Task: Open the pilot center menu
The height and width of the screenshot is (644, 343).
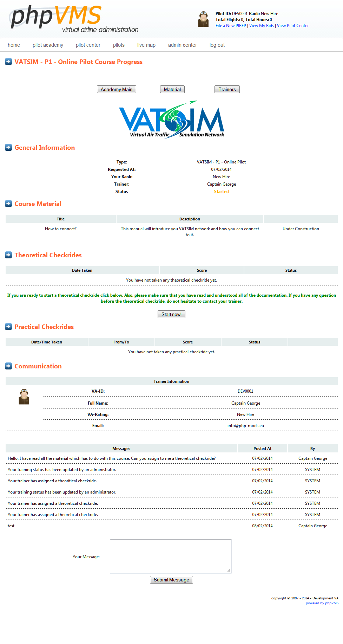Action: click(88, 45)
